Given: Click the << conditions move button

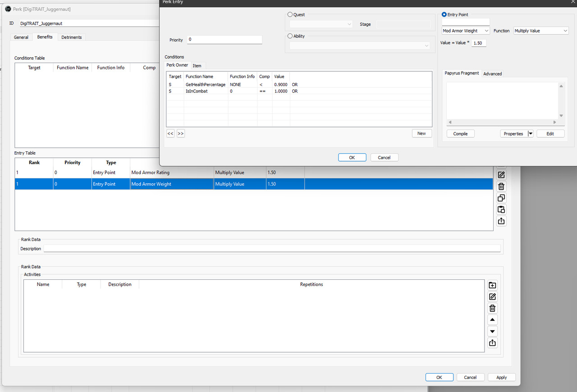Looking at the screenshot, I should [x=170, y=133].
